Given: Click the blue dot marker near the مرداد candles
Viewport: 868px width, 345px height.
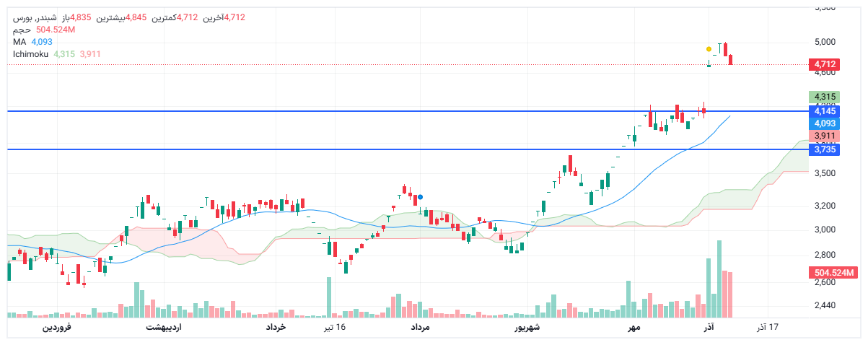Looking at the screenshot, I should tap(420, 196).
